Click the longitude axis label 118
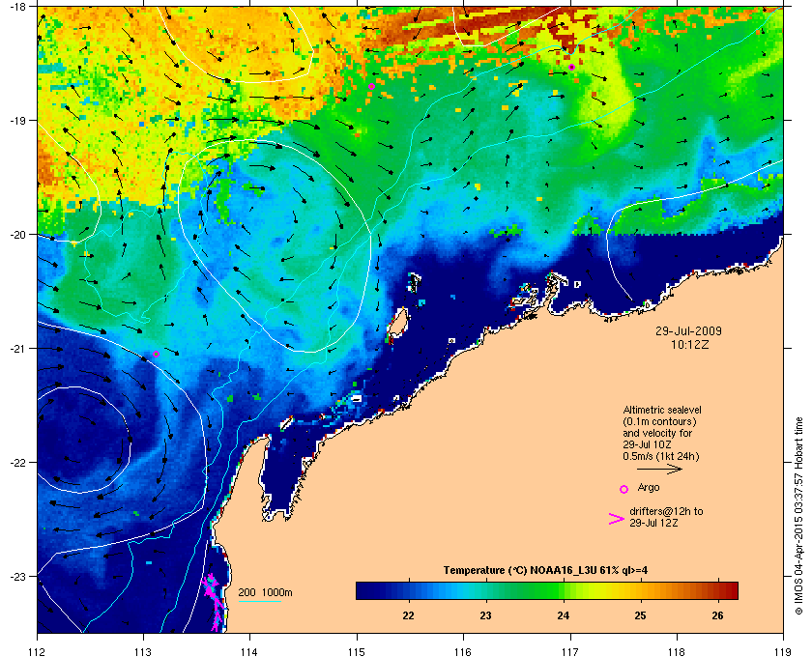The image size is (812, 657). pos(677,651)
